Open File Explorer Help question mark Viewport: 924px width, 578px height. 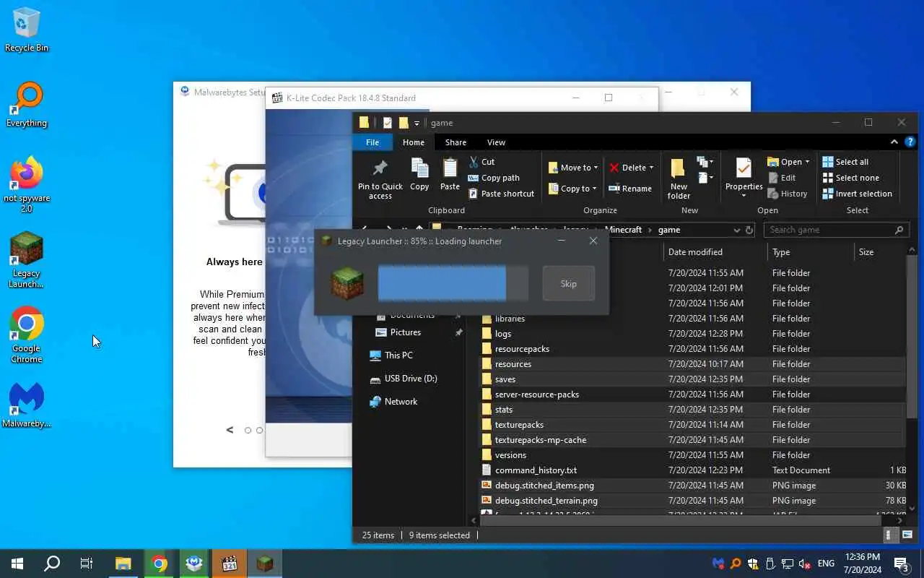pos(910,142)
